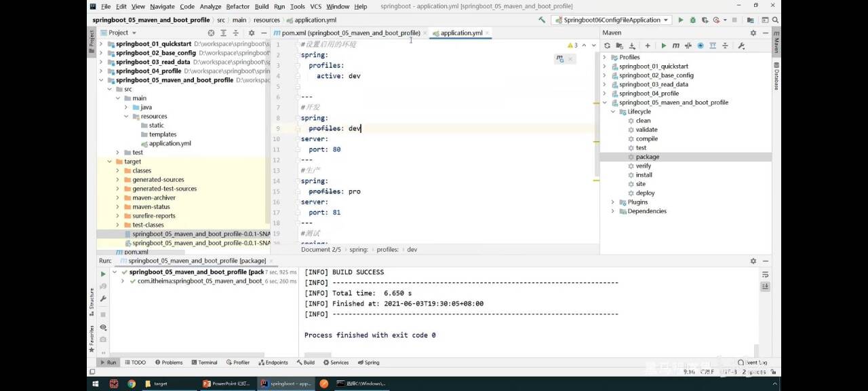This screenshot has height=391, width=868.
Task: Open Terminal tool window tab
Action: pos(203,362)
